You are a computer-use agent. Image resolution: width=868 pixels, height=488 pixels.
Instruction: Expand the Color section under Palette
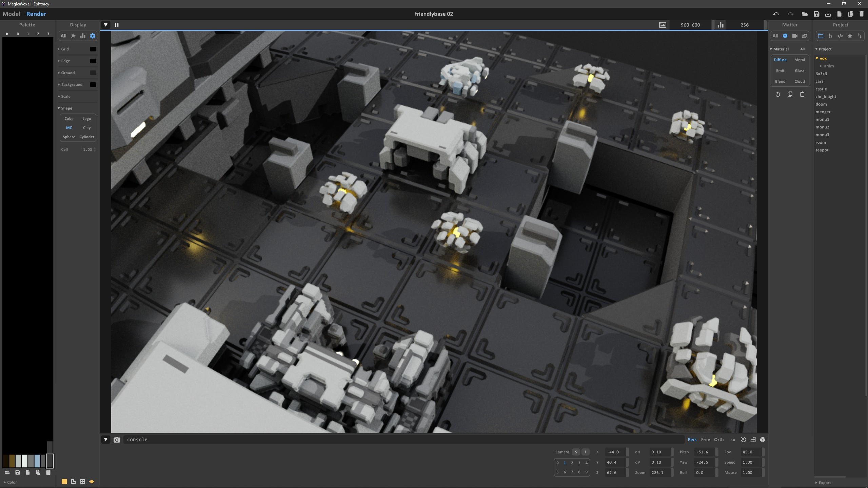[10, 482]
